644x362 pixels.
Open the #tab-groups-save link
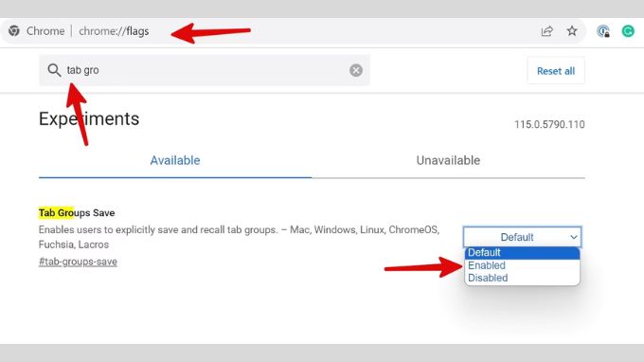[78, 262]
